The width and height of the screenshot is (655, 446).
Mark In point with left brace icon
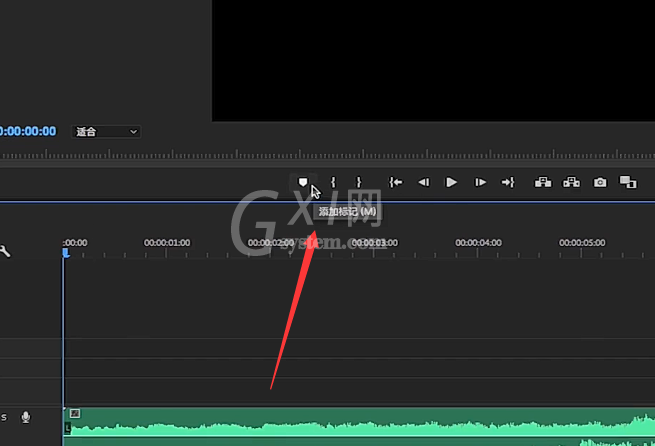coord(333,182)
